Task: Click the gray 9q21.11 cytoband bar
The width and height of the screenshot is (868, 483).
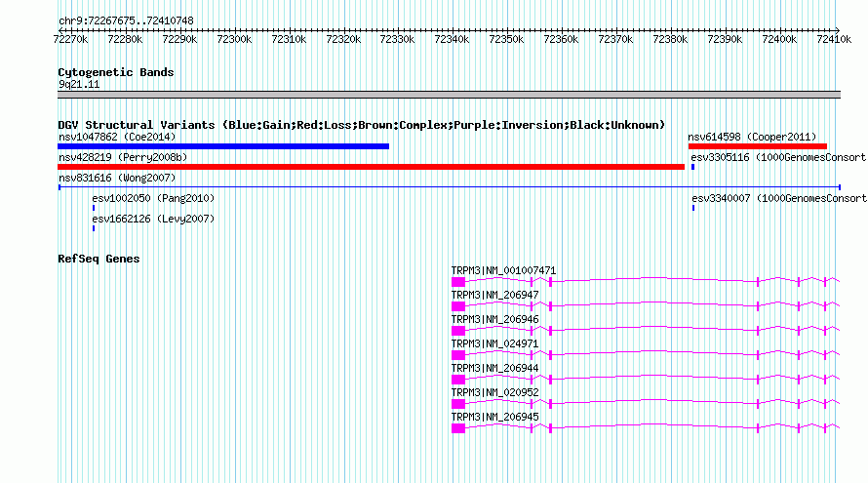Action: pos(449,95)
